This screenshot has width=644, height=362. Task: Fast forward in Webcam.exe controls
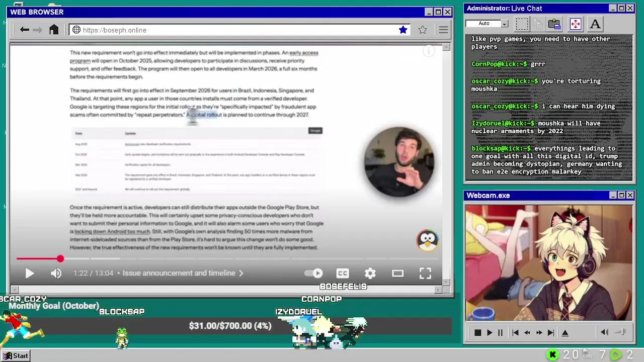click(539, 332)
